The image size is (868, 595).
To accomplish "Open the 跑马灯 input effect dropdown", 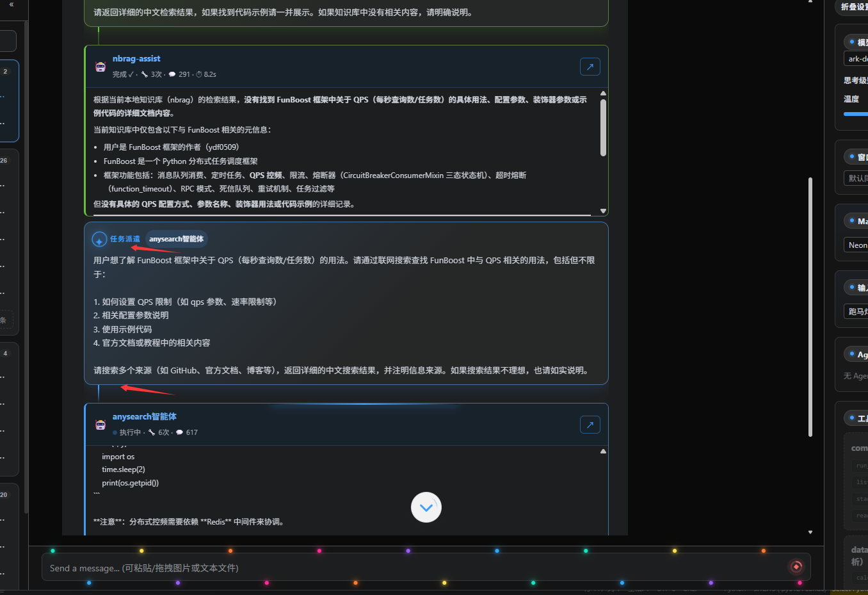I will [856, 312].
